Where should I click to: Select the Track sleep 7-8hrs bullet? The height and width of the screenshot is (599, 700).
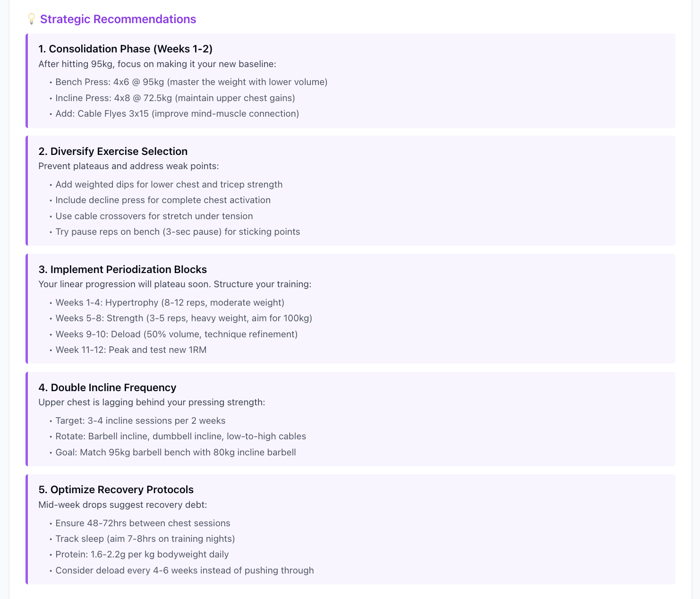coord(145,539)
